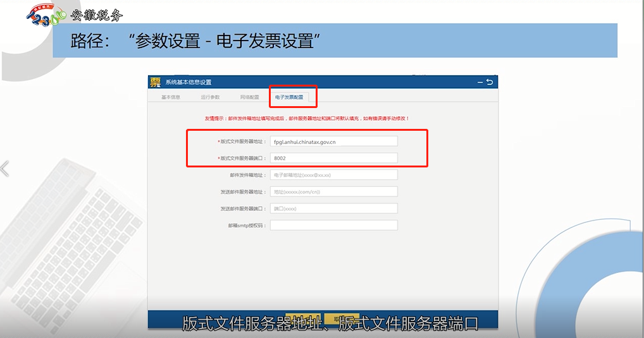The width and height of the screenshot is (644, 338).
Task: Click the 发送邮件服务器端口 input field
Action: (x=334, y=208)
